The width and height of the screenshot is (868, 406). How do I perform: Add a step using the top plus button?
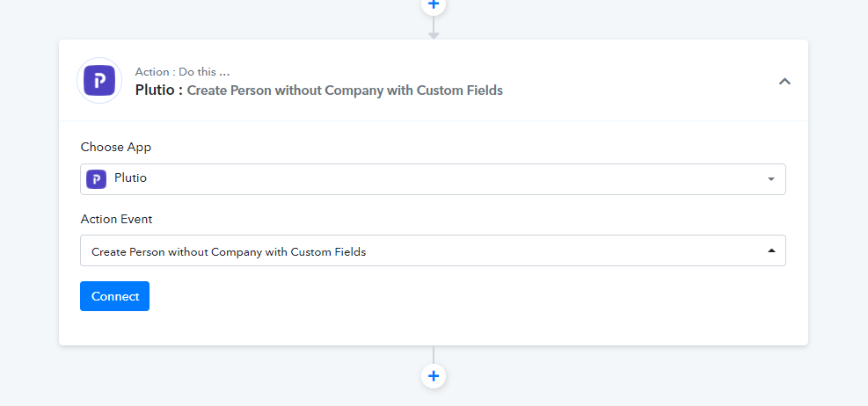[434, 4]
